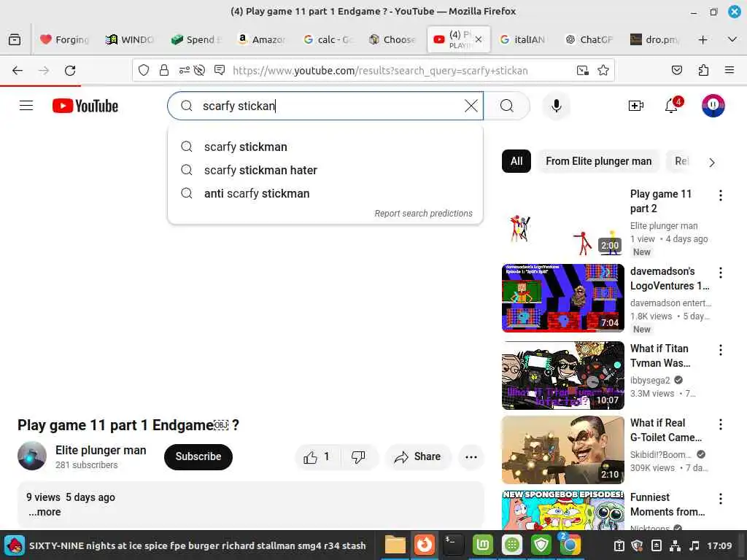Close the current YouTube tab
The width and height of the screenshot is (747, 560).
tap(479, 39)
